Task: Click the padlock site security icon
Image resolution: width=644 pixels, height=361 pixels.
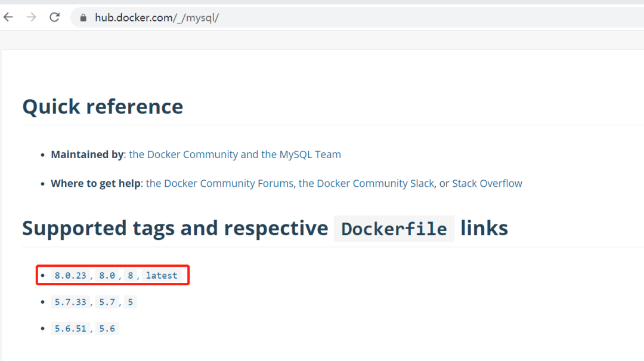Action: tap(82, 18)
